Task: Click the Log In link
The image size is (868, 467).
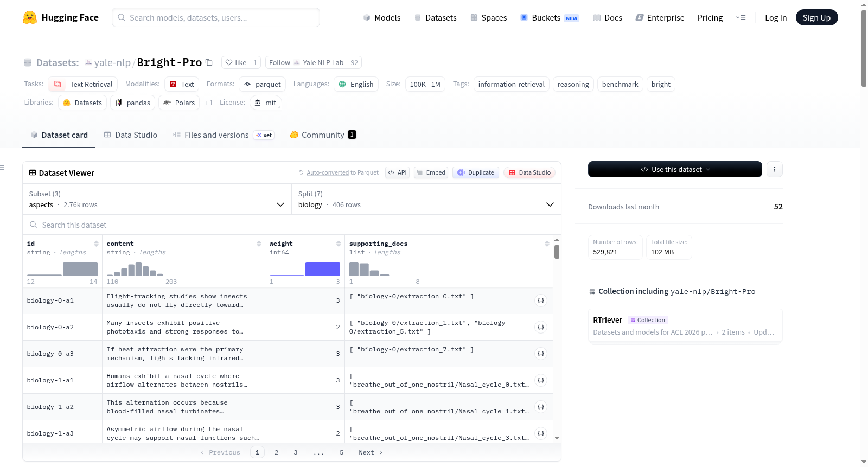Action: pyautogui.click(x=776, y=17)
